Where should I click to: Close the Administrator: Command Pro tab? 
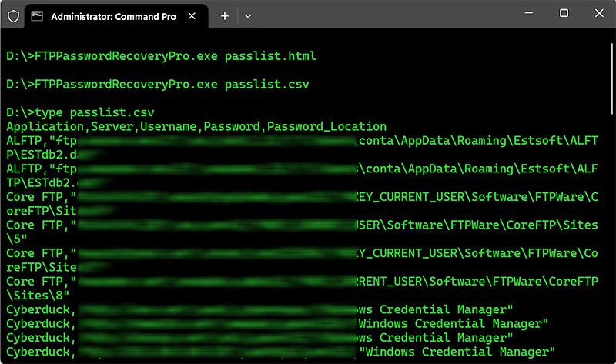click(192, 16)
